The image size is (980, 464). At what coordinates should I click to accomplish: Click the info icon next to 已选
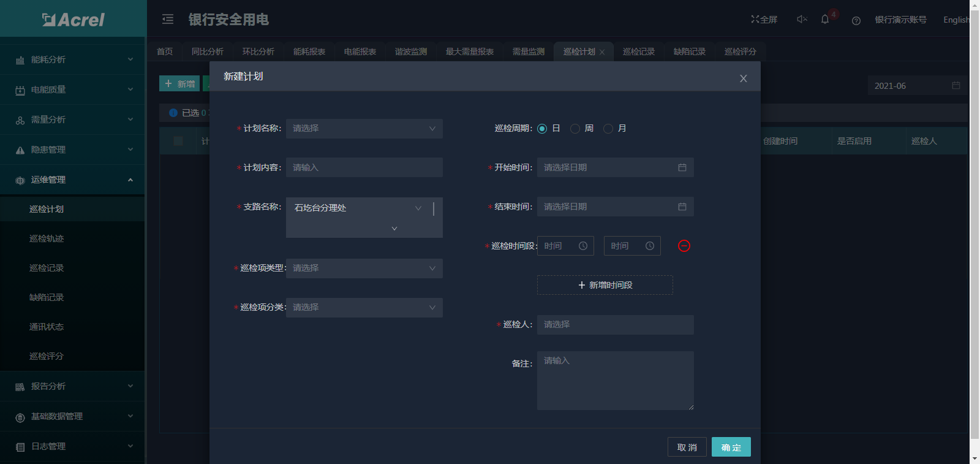pyautogui.click(x=173, y=113)
